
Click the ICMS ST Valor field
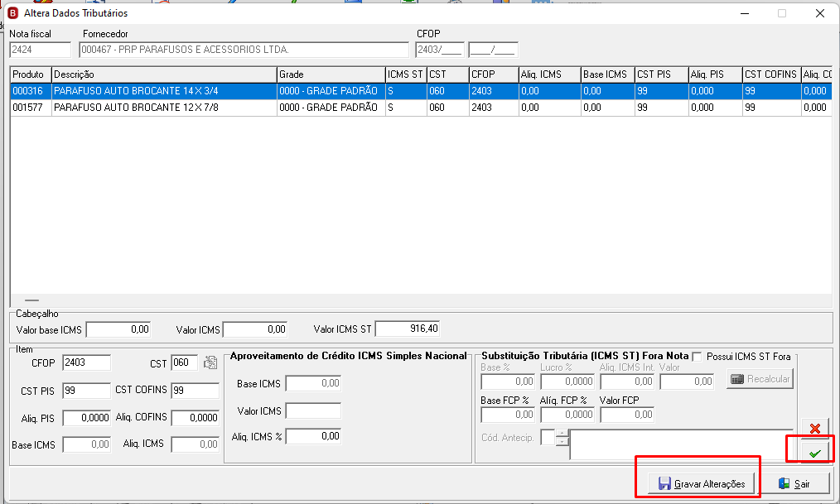(687, 382)
